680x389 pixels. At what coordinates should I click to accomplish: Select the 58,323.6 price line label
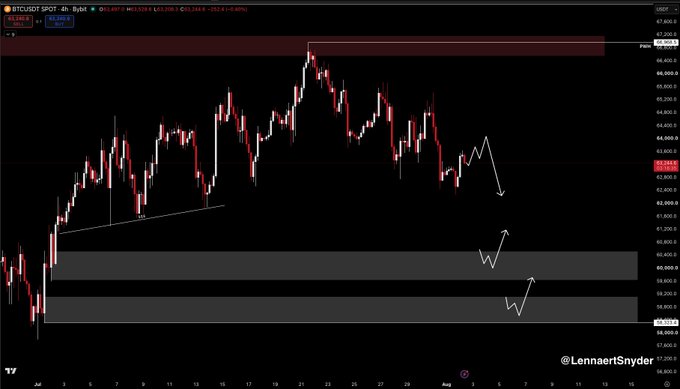point(666,323)
